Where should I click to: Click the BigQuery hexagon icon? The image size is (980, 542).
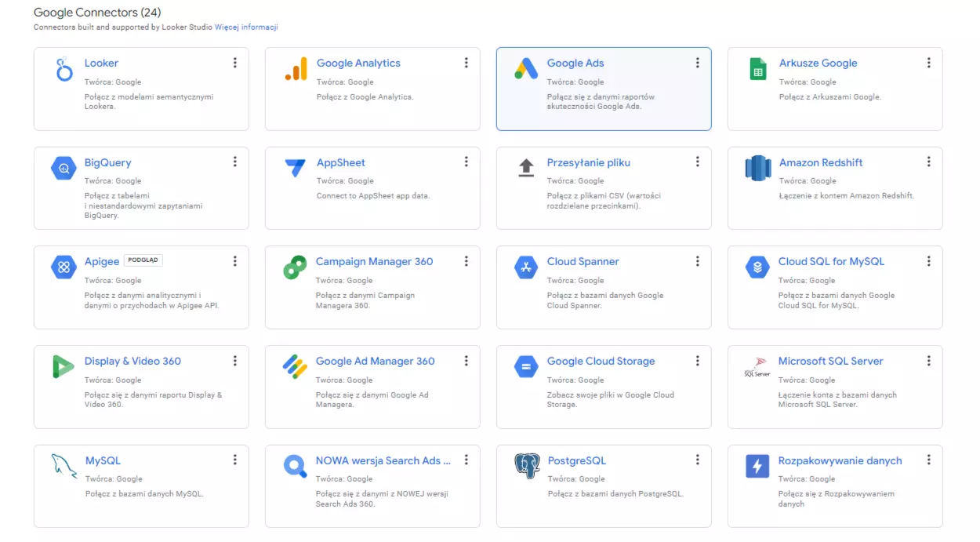tap(64, 168)
